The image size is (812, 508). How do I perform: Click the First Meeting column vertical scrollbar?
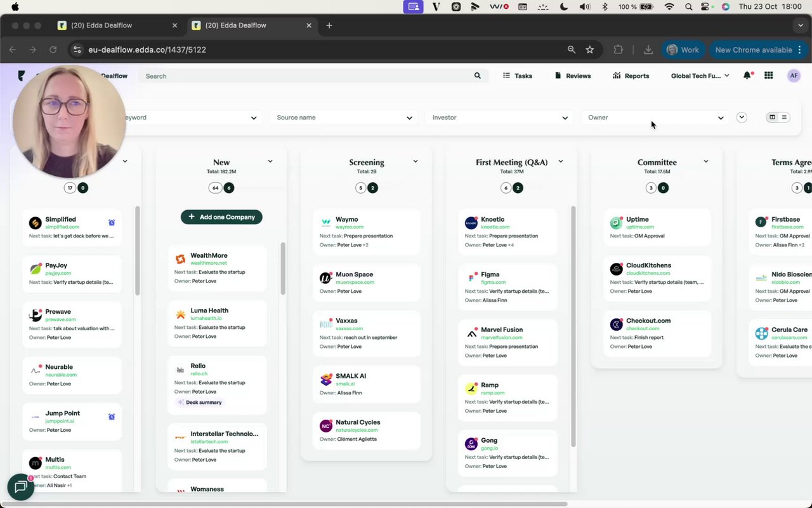pyautogui.click(x=573, y=325)
